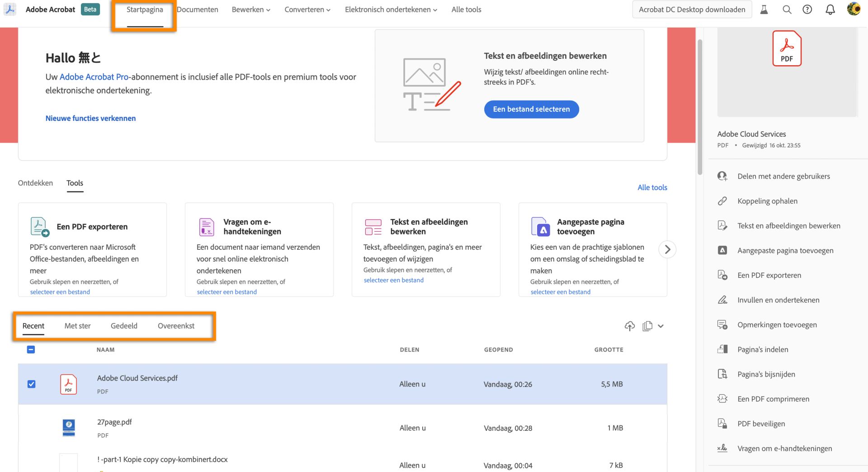Switch to the Overeenkst tab
This screenshot has height=472, width=868.
click(176, 326)
